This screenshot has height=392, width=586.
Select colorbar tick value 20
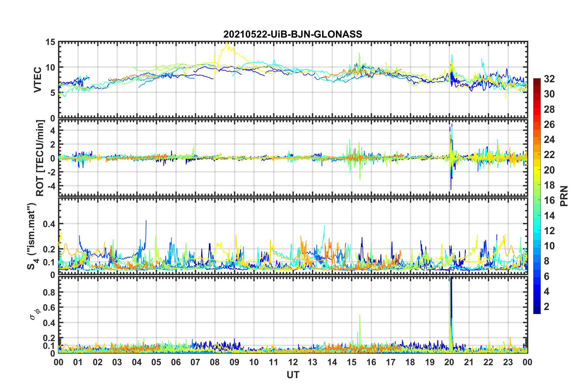[x=549, y=170]
